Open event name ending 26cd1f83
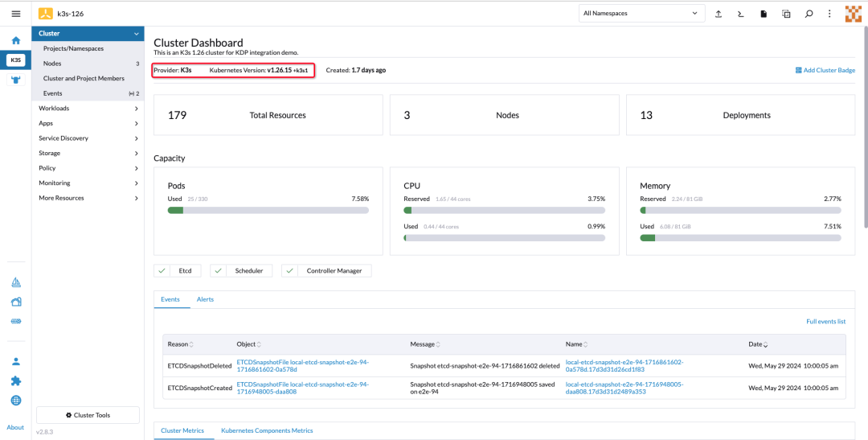868x440 pixels. (624, 366)
